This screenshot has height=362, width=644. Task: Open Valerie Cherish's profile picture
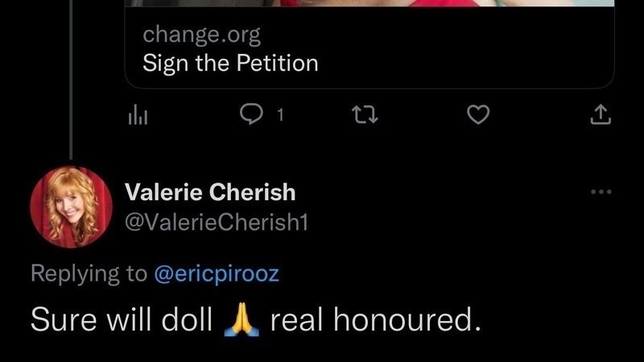pyautogui.click(x=70, y=208)
